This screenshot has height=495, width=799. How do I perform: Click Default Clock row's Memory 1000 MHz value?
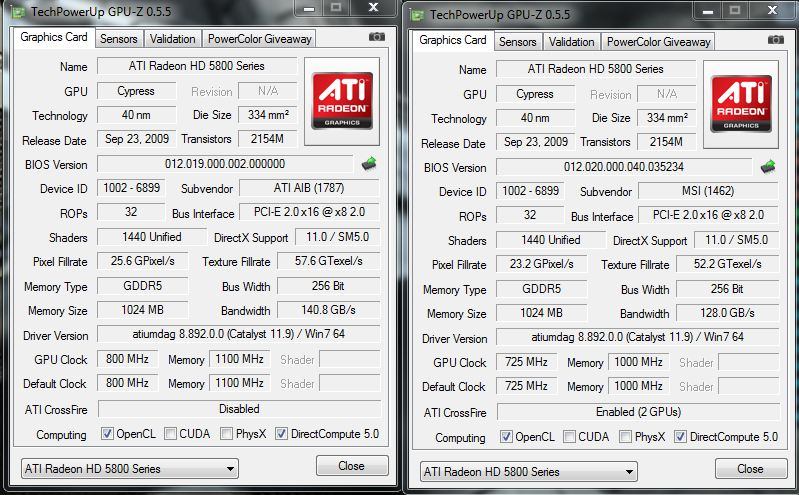638,386
